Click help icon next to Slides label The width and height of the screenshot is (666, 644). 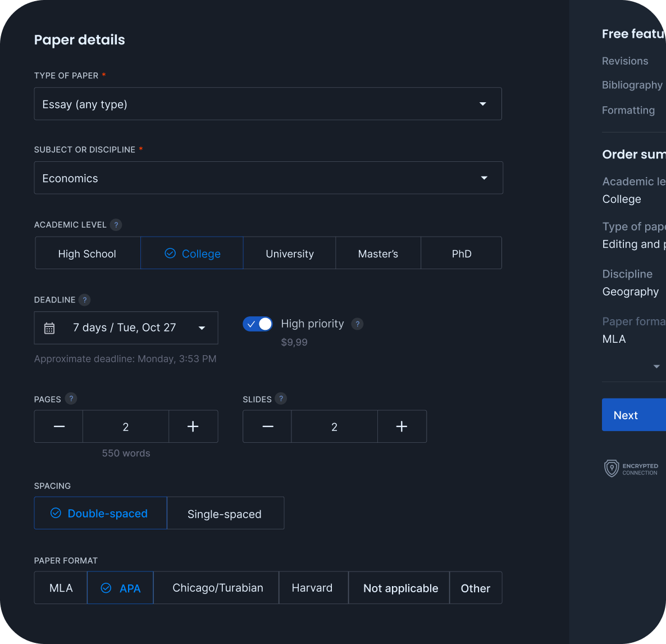(281, 399)
